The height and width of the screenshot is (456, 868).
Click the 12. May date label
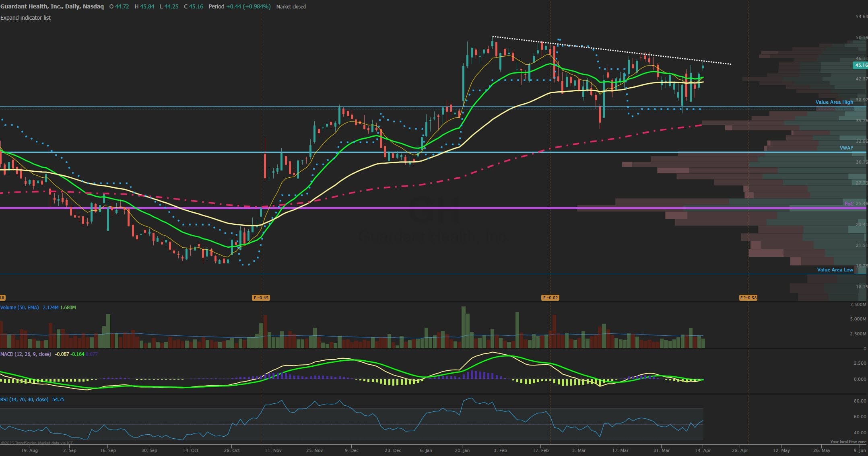tap(781, 450)
